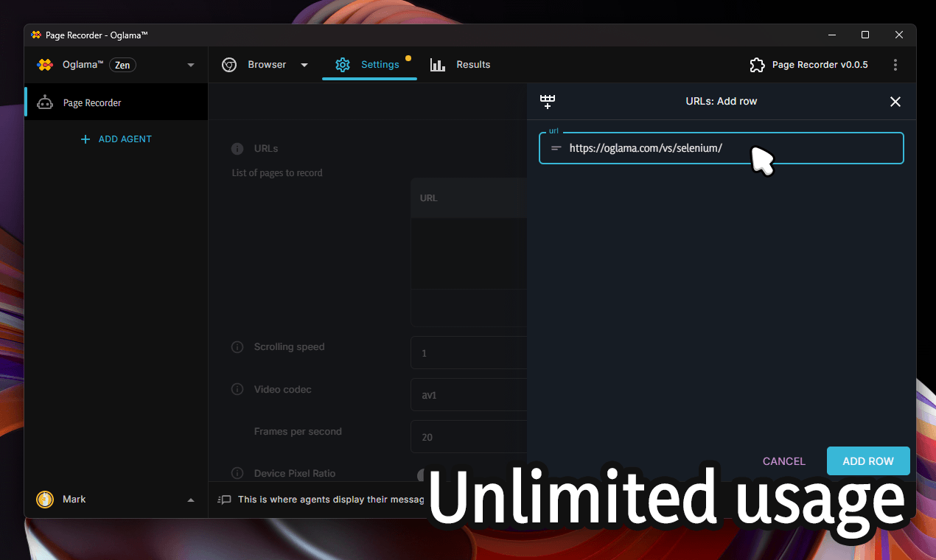Open the Browser dropdown arrow
The image size is (936, 560).
[x=304, y=65]
